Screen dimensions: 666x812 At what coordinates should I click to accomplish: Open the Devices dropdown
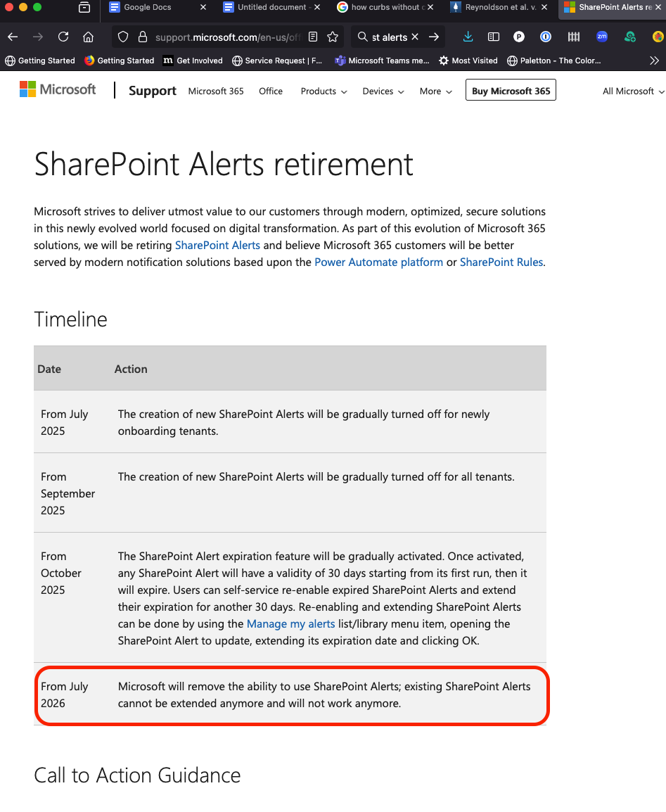[383, 91]
